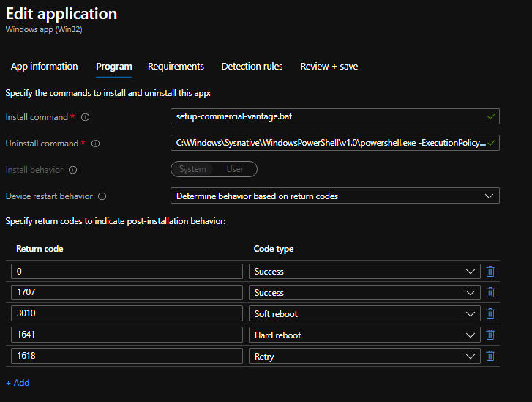Set install behavior to System
The height and width of the screenshot is (402, 532).
(192, 169)
